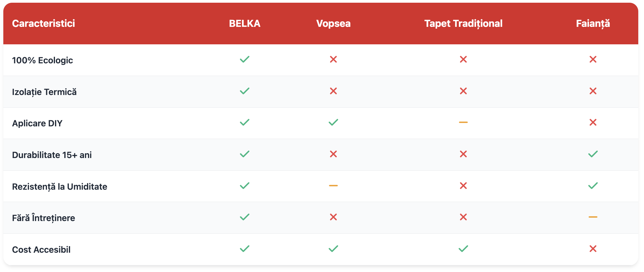The height and width of the screenshot is (272, 644).
Task: Click Faianță checkmark for Durabilitate 15+ ani
Action: (x=593, y=154)
